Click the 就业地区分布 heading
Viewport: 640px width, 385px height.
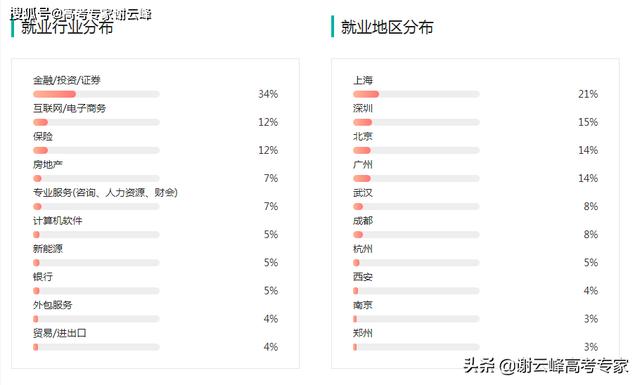387,27
